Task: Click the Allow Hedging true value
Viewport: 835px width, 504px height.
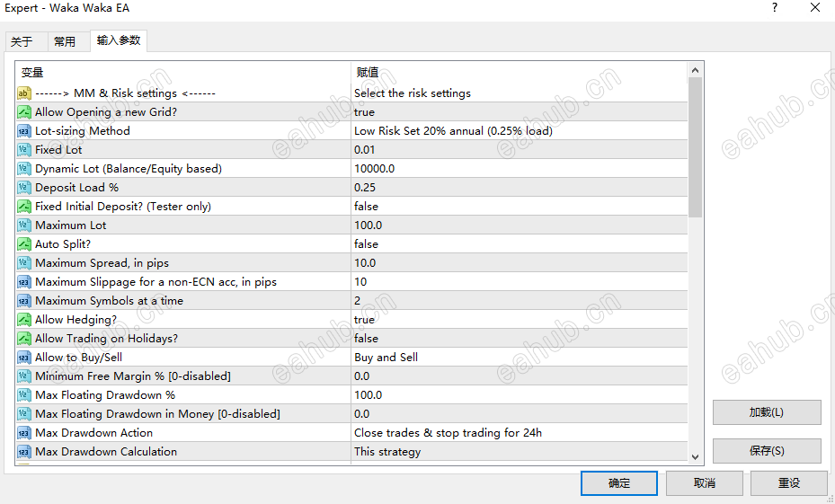Action: point(364,320)
